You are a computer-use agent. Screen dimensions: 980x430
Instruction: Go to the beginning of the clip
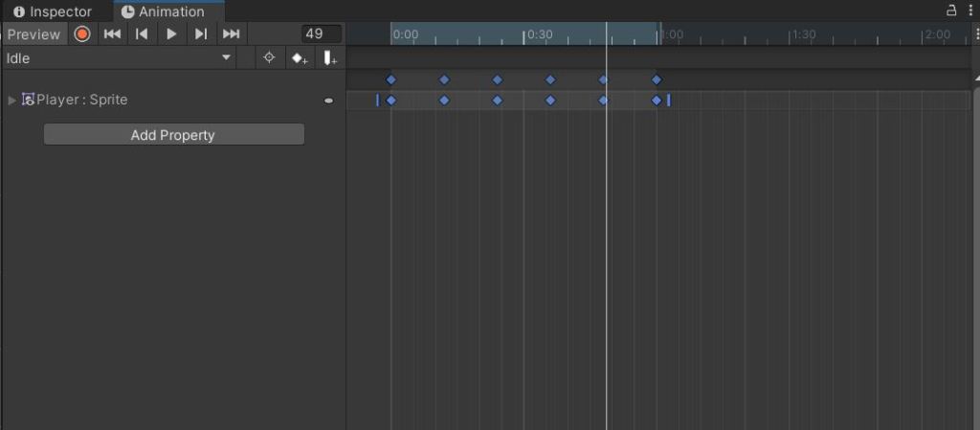tap(112, 34)
